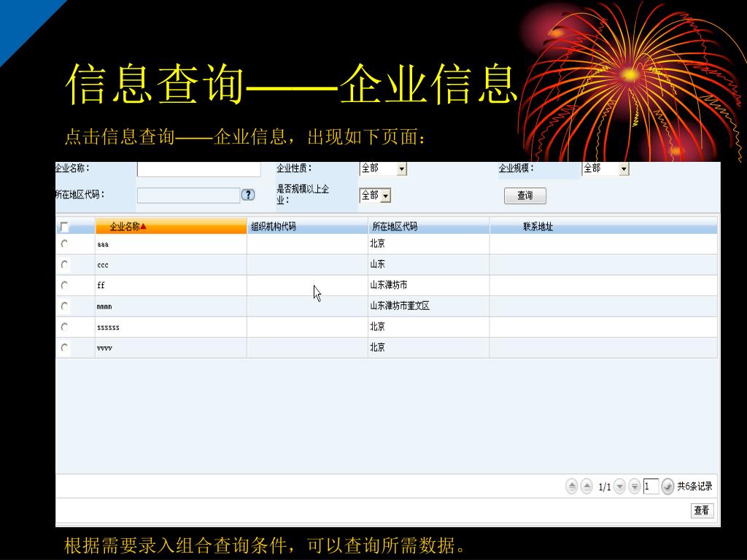
Task: Click the company name cell ssssss
Action: click(x=171, y=327)
